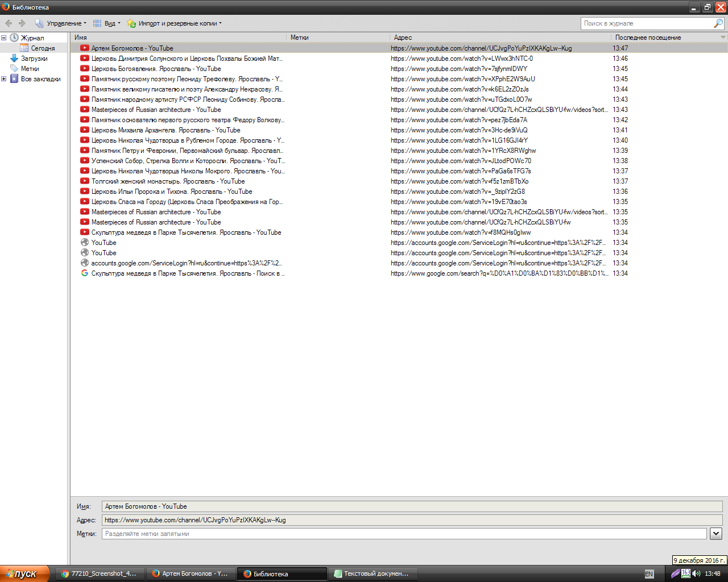Select Сегодня in the sidebar
Viewport: 728px width, 582px height.
click(43, 48)
